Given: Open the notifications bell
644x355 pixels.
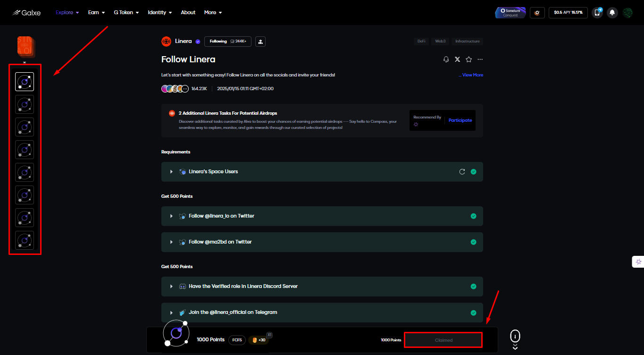Looking at the screenshot, I should coord(612,13).
